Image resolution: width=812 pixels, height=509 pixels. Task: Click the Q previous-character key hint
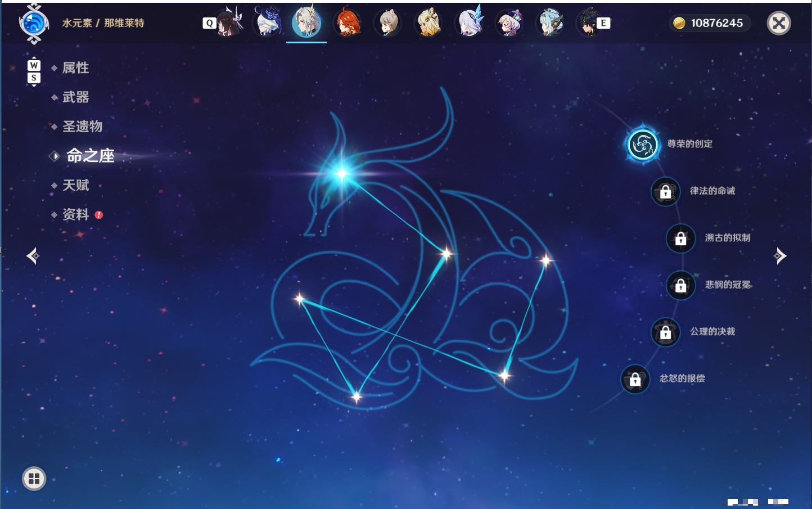[x=209, y=23]
